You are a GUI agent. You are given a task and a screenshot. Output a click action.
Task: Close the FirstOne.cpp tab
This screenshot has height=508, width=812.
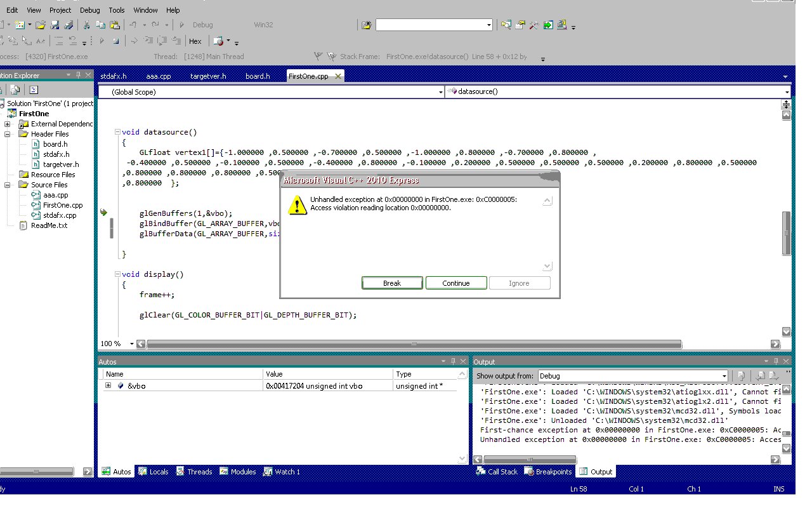pyautogui.click(x=338, y=77)
